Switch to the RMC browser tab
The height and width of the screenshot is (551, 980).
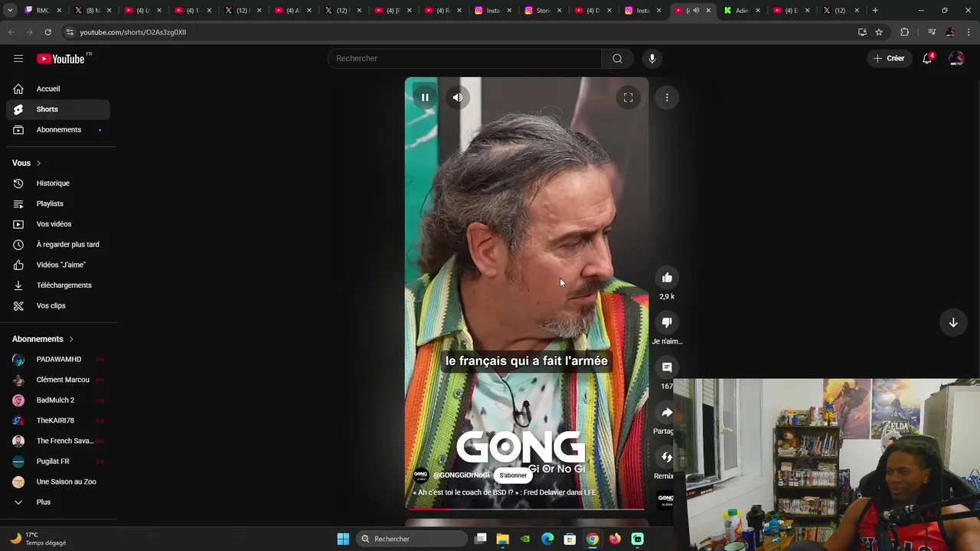tap(44, 11)
